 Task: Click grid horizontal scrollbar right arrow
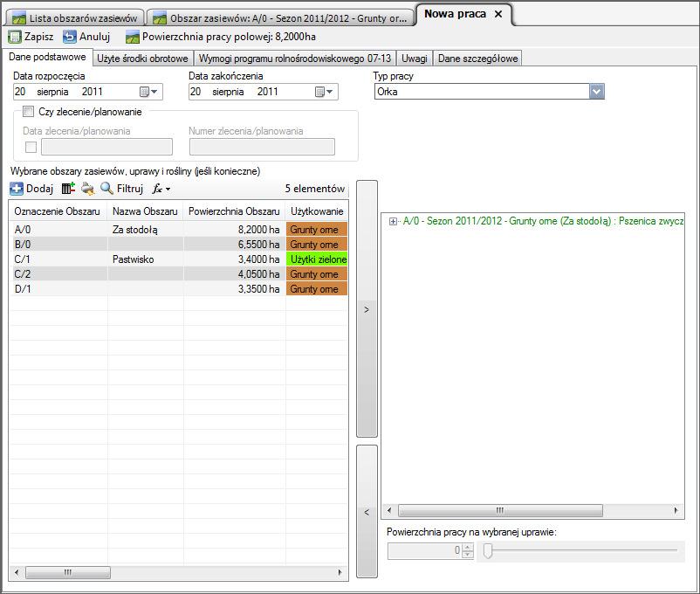coord(340,572)
